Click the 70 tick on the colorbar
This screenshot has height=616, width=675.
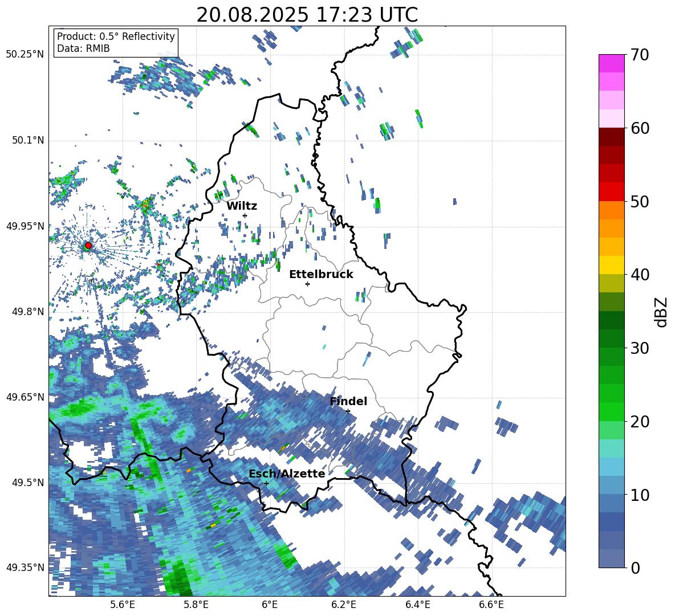click(x=639, y=55)
